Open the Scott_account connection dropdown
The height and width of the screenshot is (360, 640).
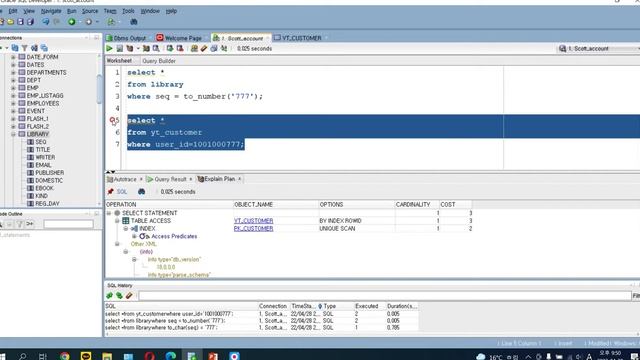599,49
